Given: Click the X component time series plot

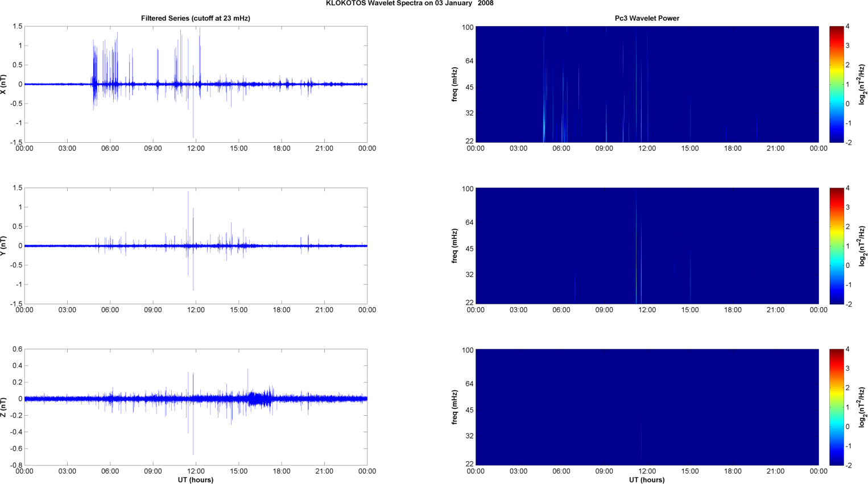Looking at the screenshot, I should point(196,84).
